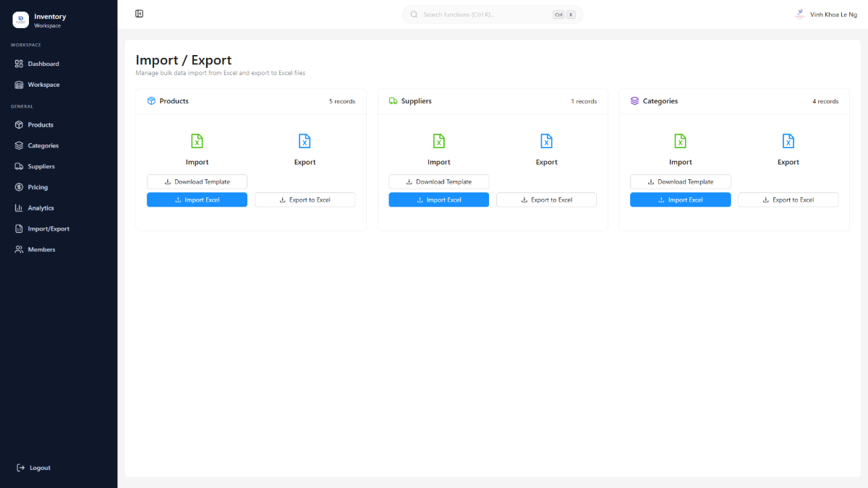Download the Products import template
Viewport: 868px width, 488px height.
click(197, 181)
